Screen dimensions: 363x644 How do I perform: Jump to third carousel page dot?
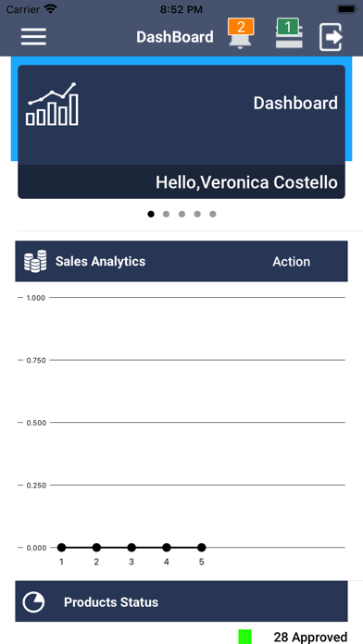click(x=181, y=214)
